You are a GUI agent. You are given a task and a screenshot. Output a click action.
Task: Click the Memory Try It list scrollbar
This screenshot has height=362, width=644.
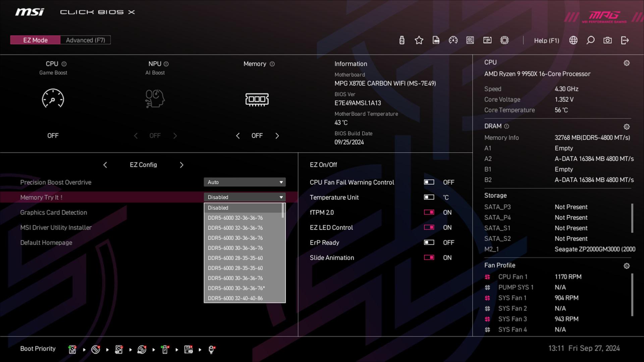click(x=283, y=210)
